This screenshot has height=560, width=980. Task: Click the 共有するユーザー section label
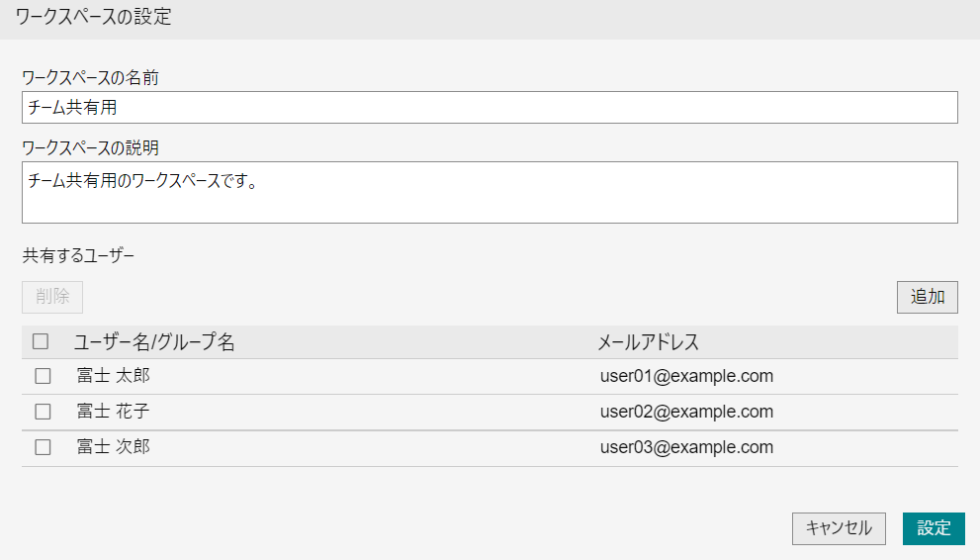77,256
